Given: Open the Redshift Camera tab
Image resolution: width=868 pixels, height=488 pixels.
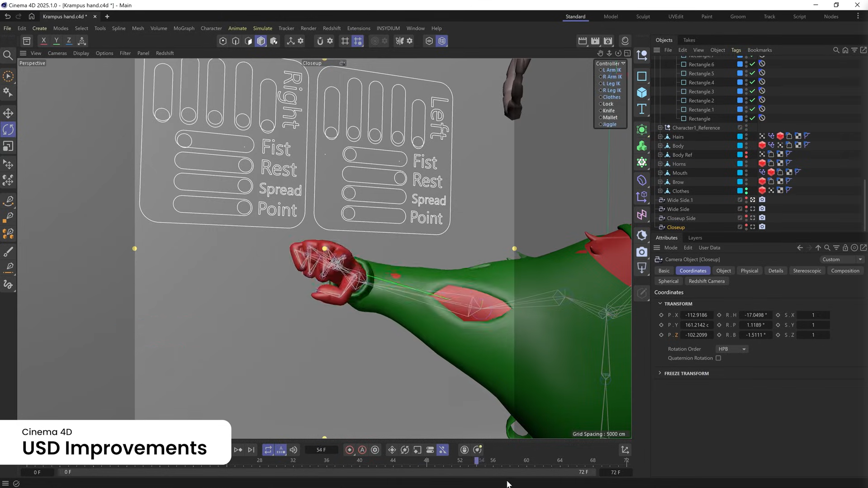Looking at the screenshot, I should (x=707, y=281).
